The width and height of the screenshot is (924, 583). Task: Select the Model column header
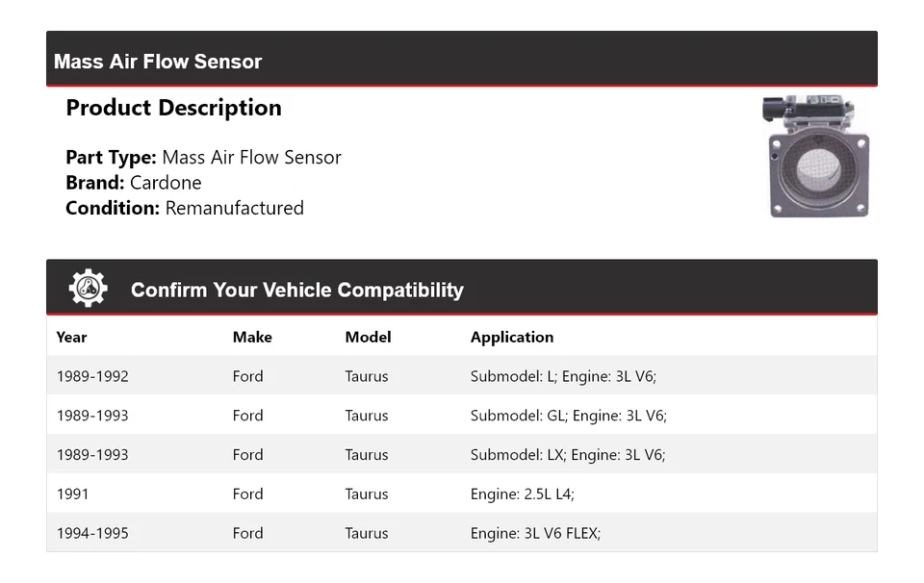[x=368, y=337]
